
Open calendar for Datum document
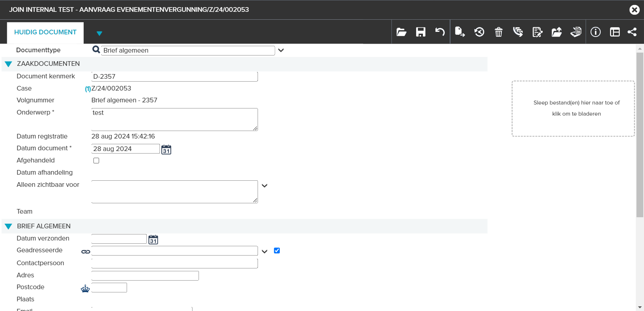[166, 150]
